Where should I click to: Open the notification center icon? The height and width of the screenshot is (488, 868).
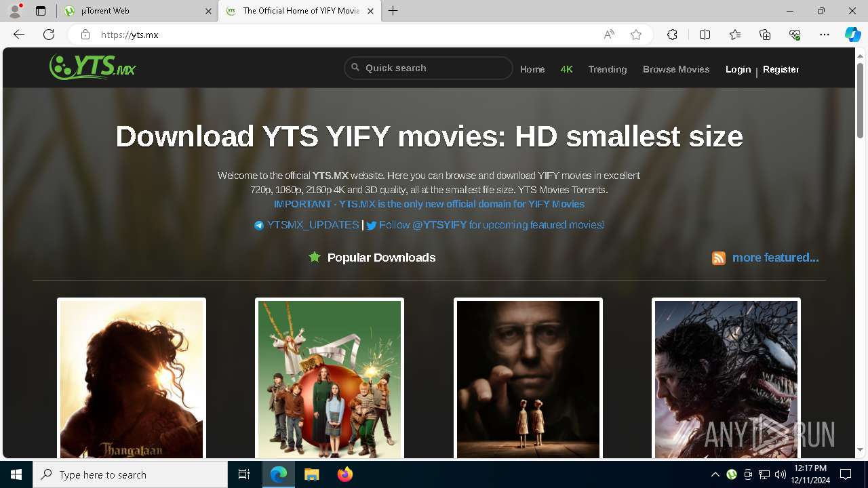click(846, 474)
